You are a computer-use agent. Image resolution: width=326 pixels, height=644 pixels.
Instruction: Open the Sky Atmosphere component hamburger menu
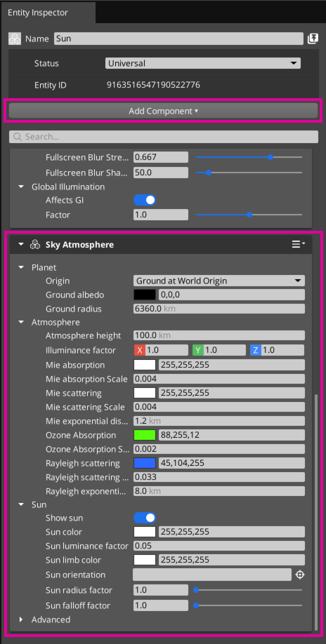tap(298, 244)
